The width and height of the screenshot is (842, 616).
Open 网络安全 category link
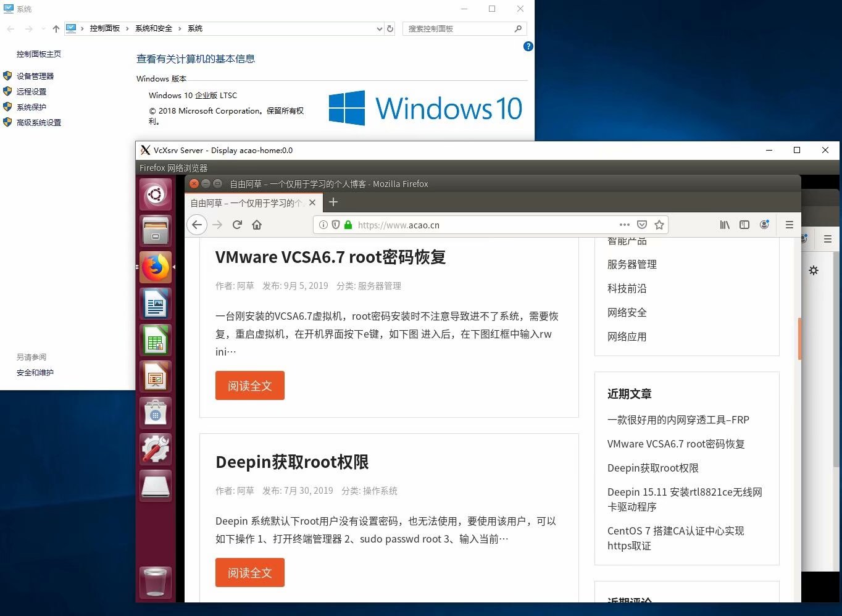(627, 312)
